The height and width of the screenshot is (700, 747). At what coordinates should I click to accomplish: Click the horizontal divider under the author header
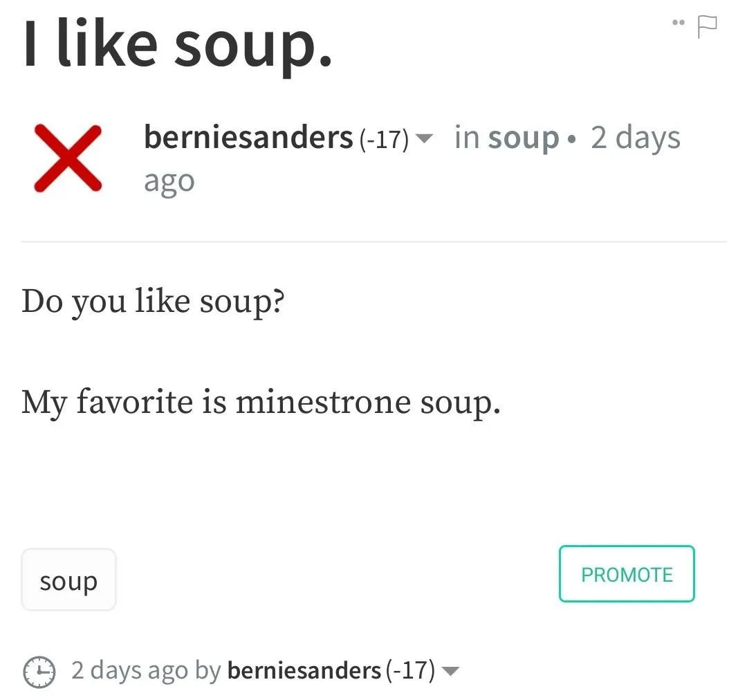[373, 241]
